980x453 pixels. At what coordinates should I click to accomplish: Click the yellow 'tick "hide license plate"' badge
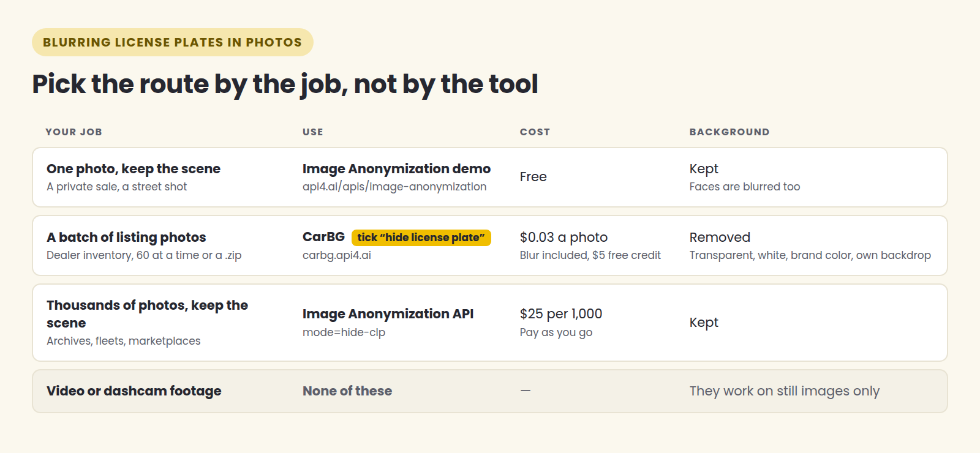pos(421,238)
